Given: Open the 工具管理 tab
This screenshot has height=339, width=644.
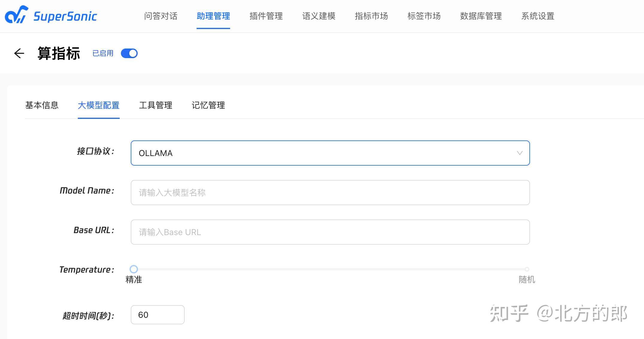Looking at the screenshot, I should tap(156, 105).
